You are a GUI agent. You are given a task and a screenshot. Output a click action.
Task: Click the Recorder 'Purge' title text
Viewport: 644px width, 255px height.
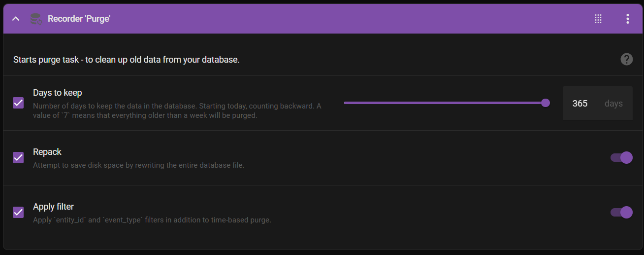(x=79, y=19)
